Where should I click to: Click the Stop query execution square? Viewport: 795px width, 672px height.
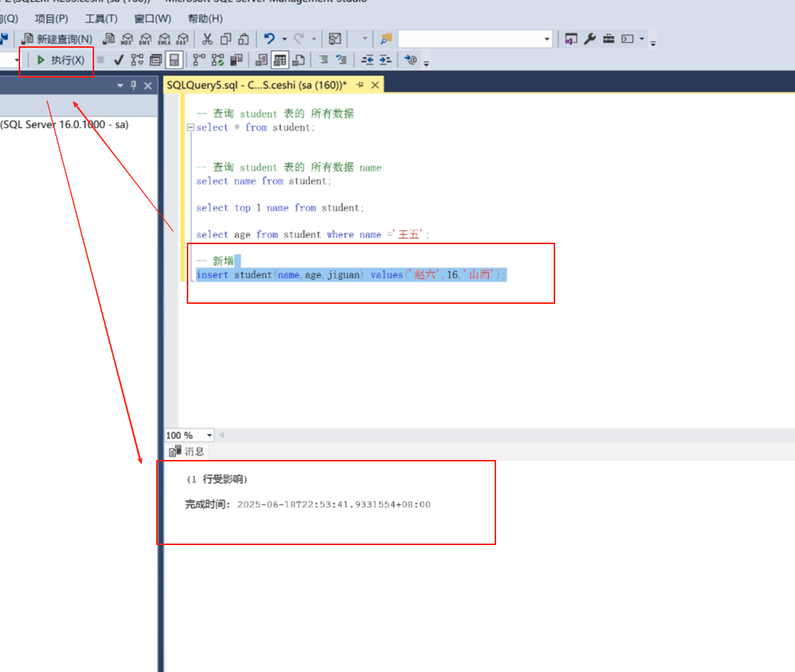[100, 60]
